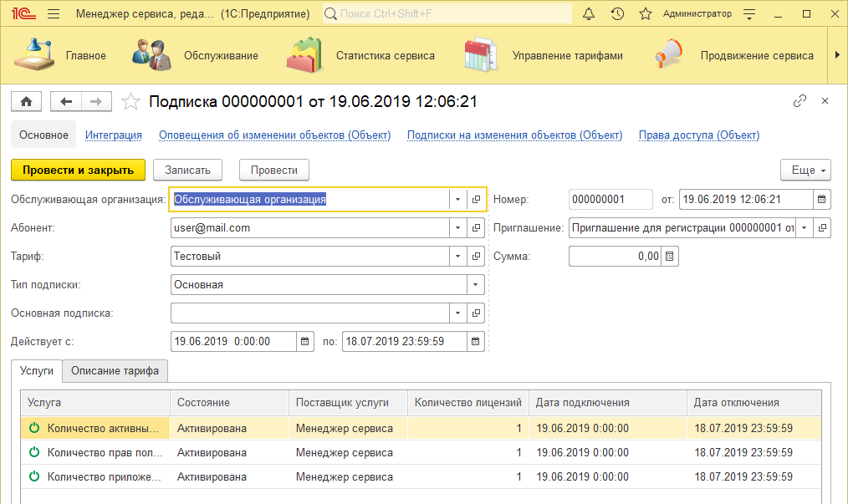This screenshot has width=848, height=504.
Task: Navigate back with left arrow
Action: [x=66, y=101]
